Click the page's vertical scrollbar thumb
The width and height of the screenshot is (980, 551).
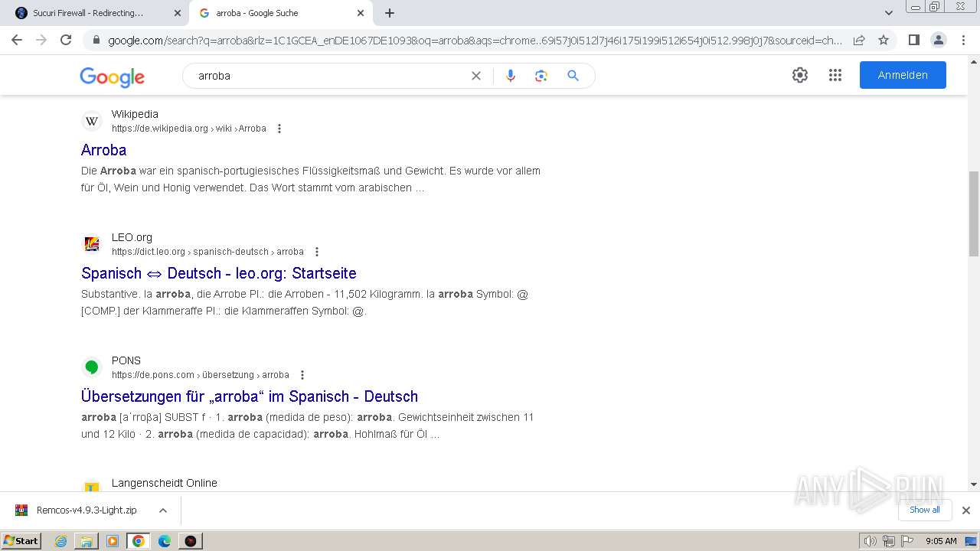point(974,214)
